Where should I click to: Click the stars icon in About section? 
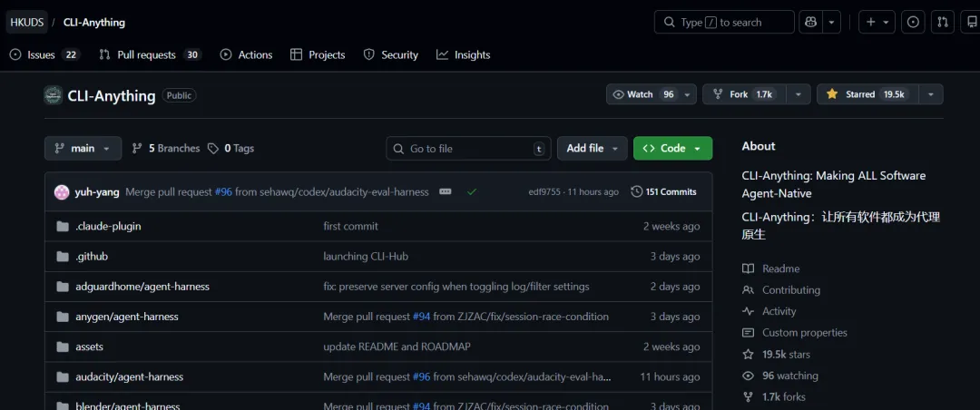pyautogui.click(x=748, y=355)
